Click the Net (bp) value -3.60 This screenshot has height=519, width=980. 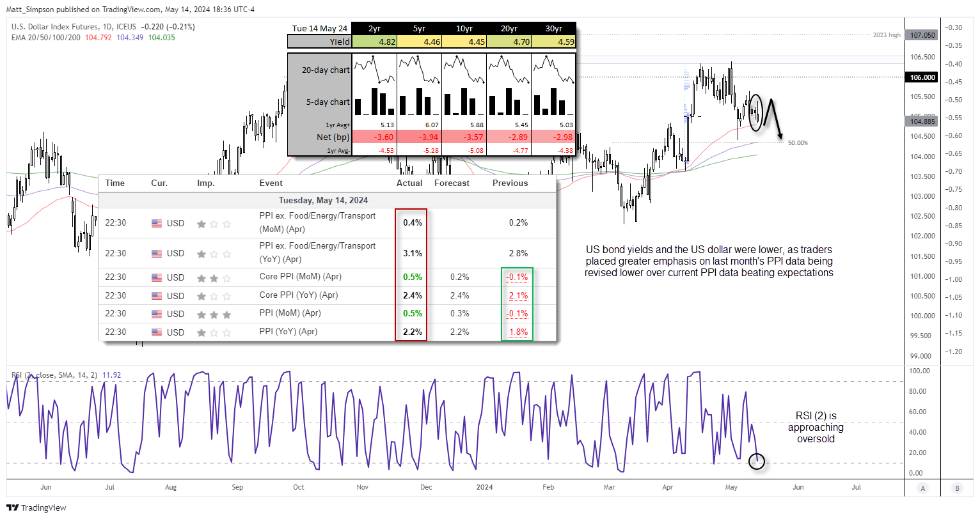click(375, 137)
